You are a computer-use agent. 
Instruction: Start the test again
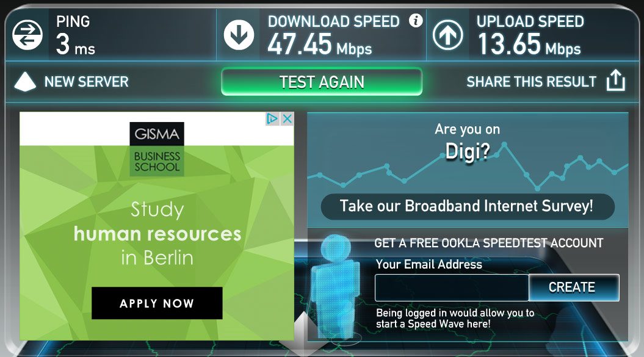322,82
